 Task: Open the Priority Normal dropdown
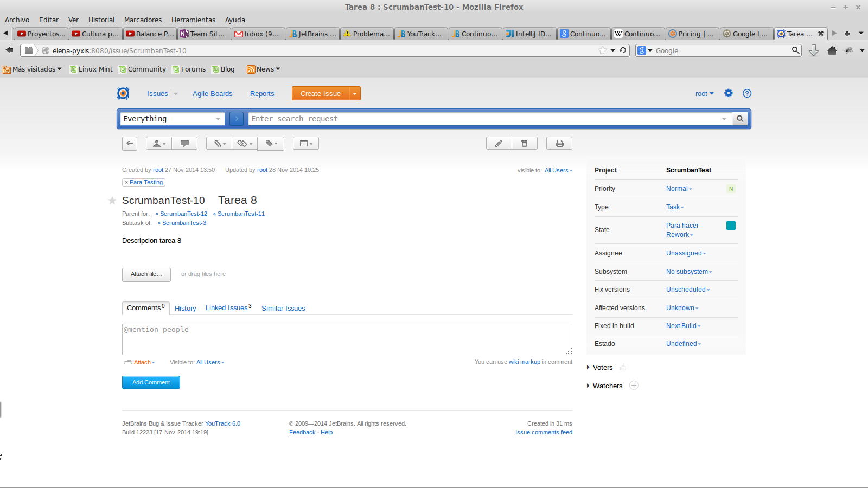(679, 189)
